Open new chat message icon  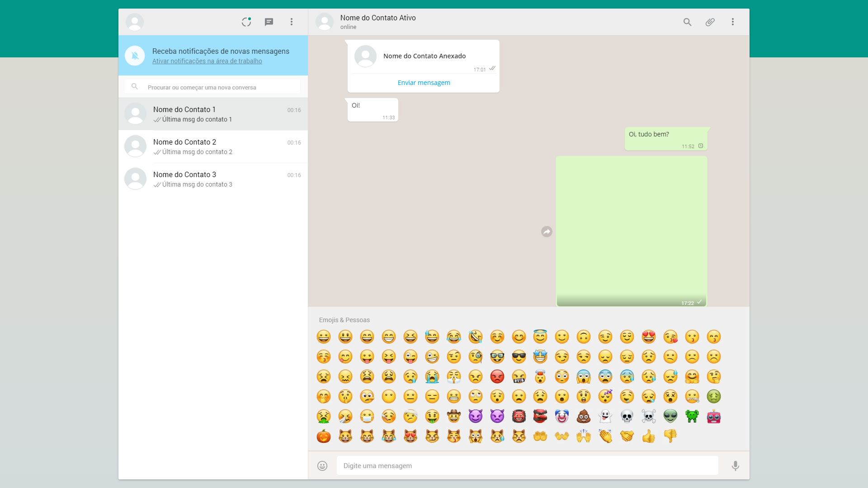(269, 22)
